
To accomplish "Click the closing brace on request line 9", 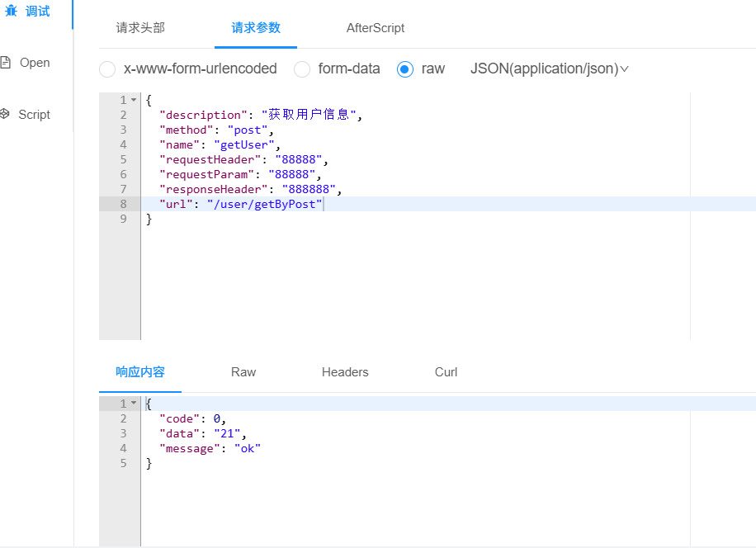I will pyautogui.click(x=149, y=219).
